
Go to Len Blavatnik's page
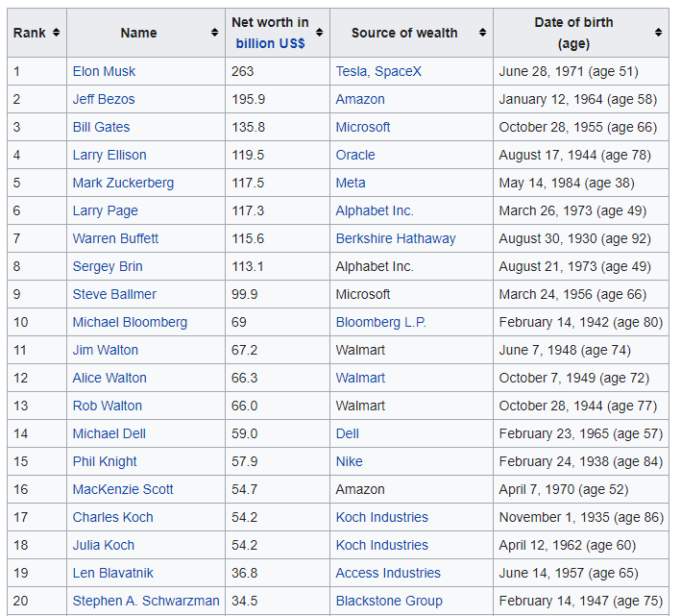113,573
